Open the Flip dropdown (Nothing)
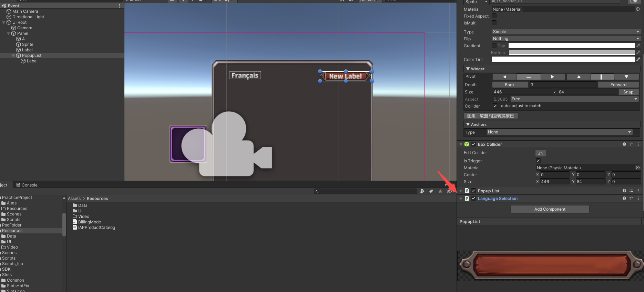 click(x=566, y=39)
